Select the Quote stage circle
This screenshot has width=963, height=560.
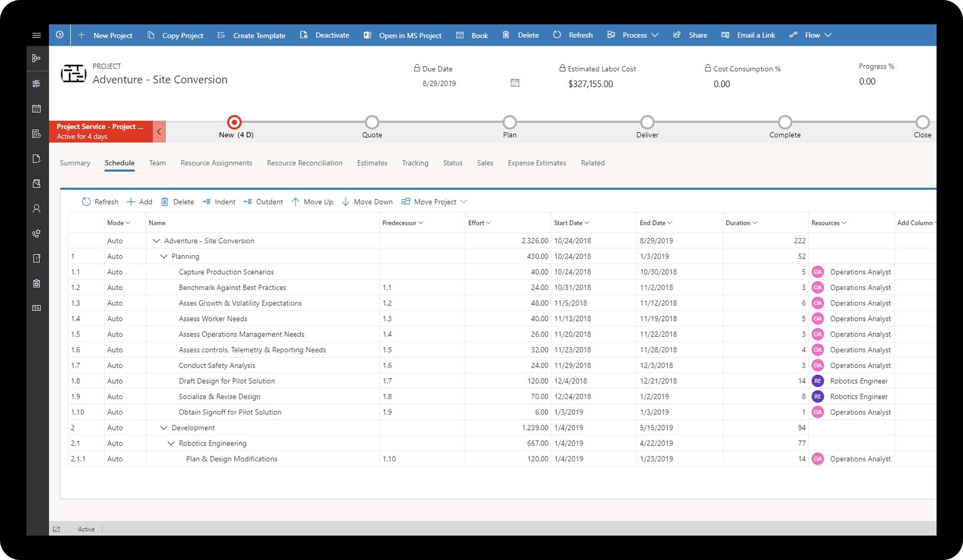pyautogui.click(x=372, y=122)
